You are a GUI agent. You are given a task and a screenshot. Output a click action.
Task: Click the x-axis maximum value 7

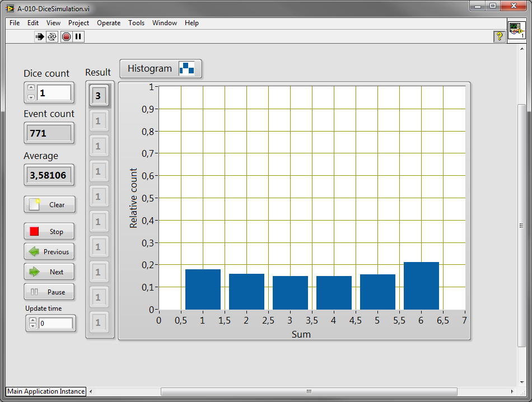(x=464, y=320)
